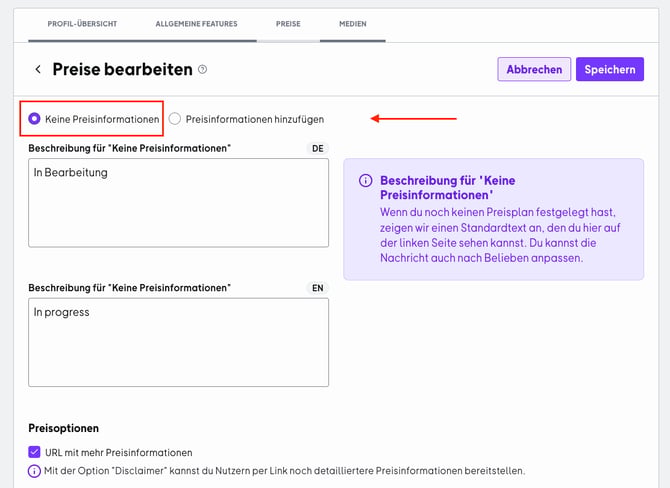Click info icon beside the Disclaimer note
Viewport: 670px width, 488px height.
[34, 471]
